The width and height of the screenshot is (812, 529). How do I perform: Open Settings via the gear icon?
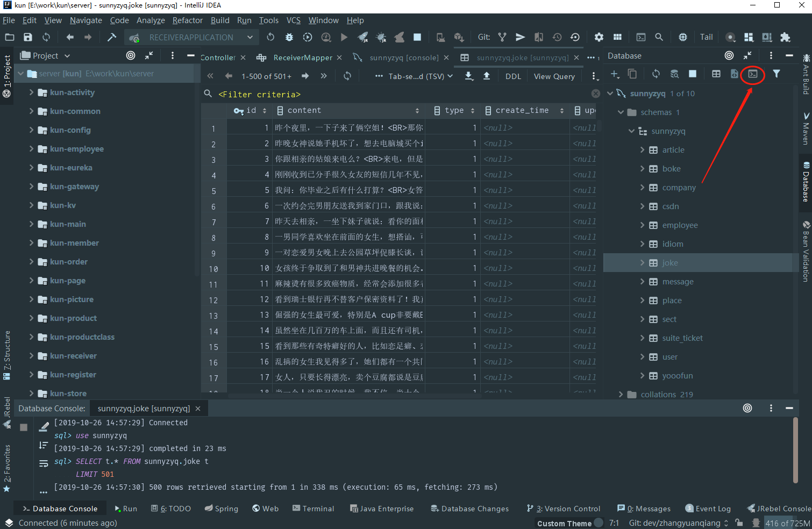[599, 37]
